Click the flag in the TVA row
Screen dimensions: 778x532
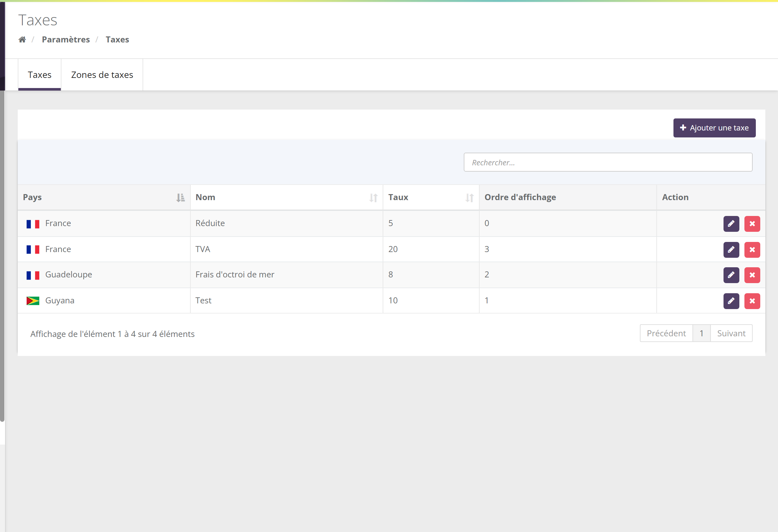(33, 250)
